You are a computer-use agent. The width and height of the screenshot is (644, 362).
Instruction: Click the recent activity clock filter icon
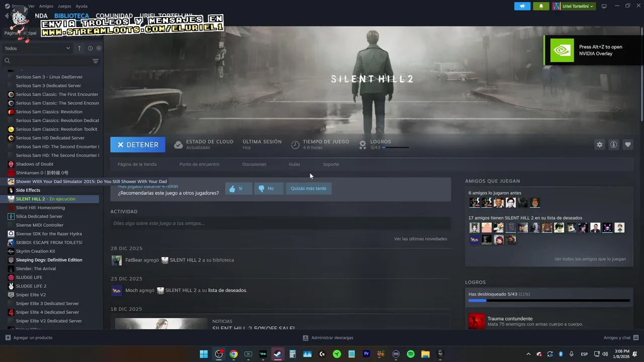point(90,48)
